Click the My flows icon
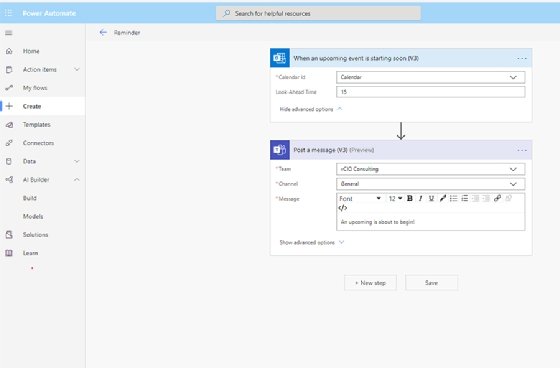Screen dimensions: 560x368 [9, 88]
